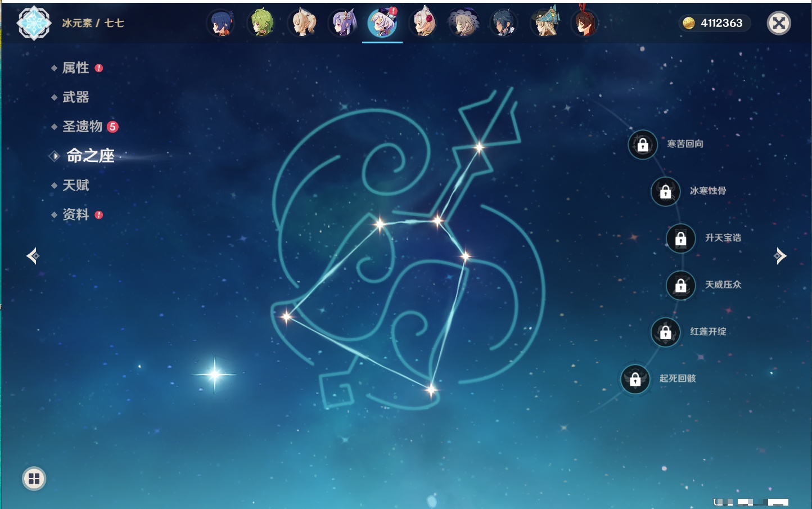Viewport: 812px width, 509px height.
Task: Open the 红莲开绽 constellation lock
Action: [x=666, y=332]
